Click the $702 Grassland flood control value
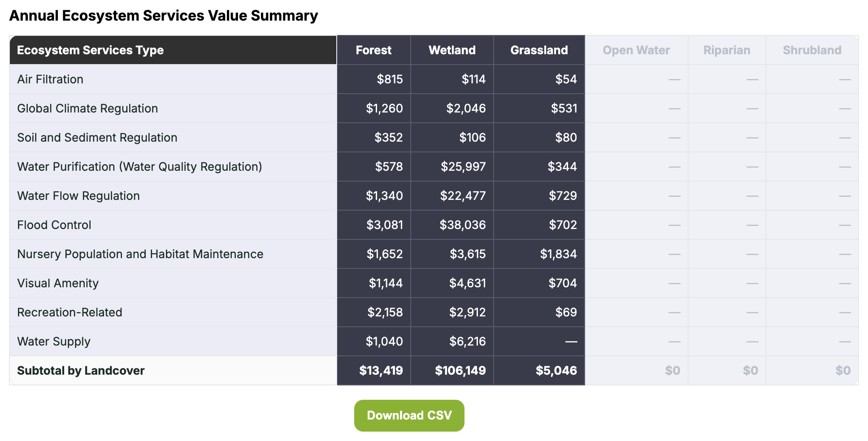 [563, 225]
